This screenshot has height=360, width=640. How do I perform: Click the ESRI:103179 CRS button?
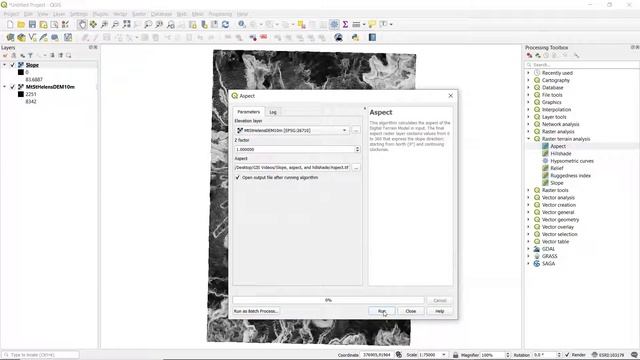[x=608, y=355]
